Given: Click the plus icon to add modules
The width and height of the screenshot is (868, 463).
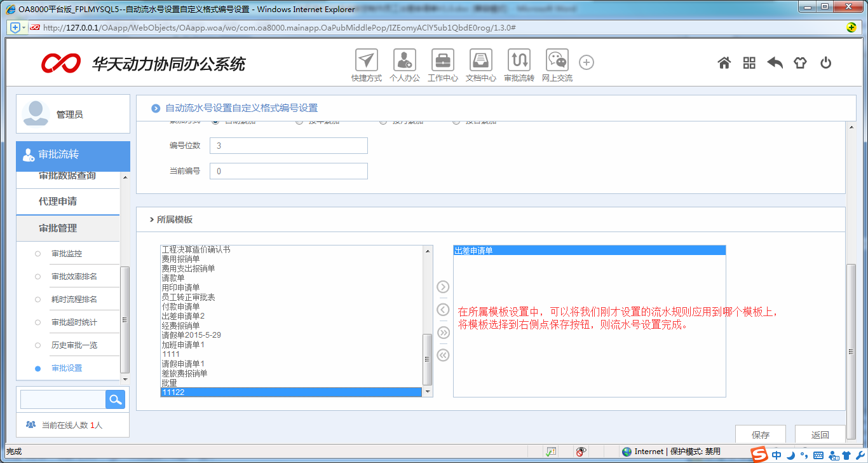Looking at the screenshot, I should coord(586,62).
